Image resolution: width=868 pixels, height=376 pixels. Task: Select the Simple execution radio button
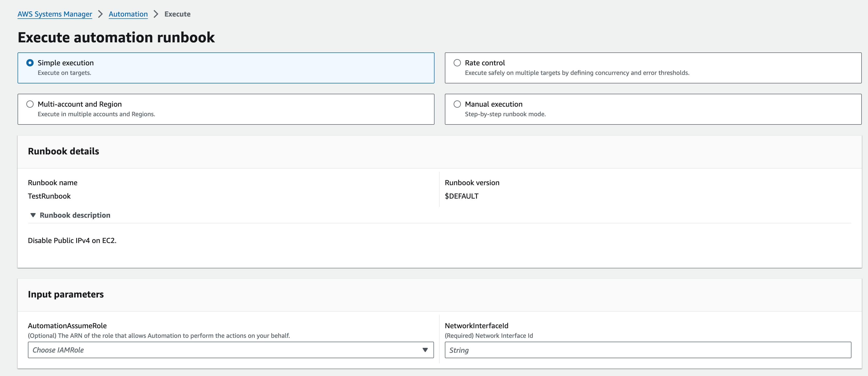click(x=30, y=63)
